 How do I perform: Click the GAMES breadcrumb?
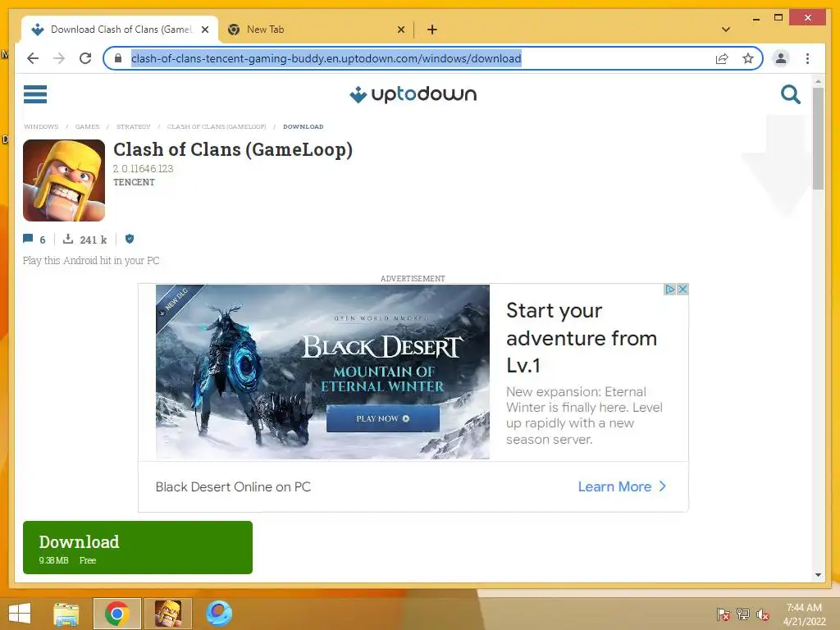pyautogui.click(x=87, y=126)
